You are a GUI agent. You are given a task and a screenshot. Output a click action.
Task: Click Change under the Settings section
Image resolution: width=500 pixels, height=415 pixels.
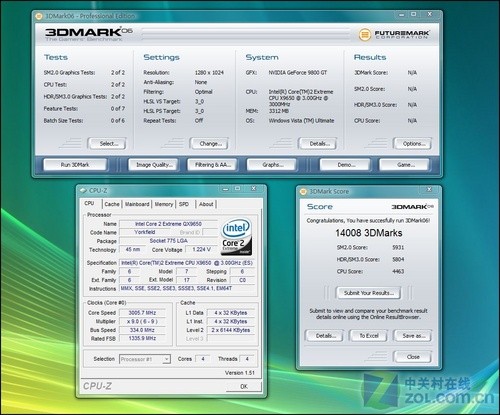(209, 144)
